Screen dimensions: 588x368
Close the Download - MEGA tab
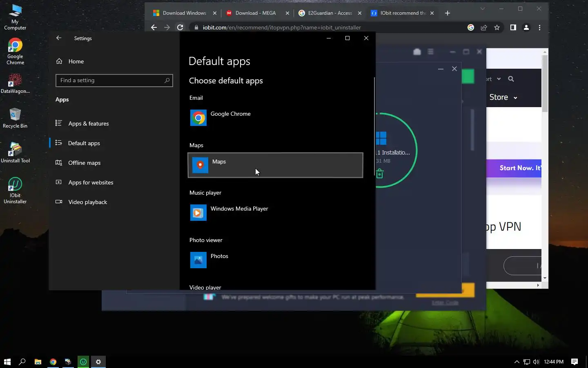pos(287,13)
